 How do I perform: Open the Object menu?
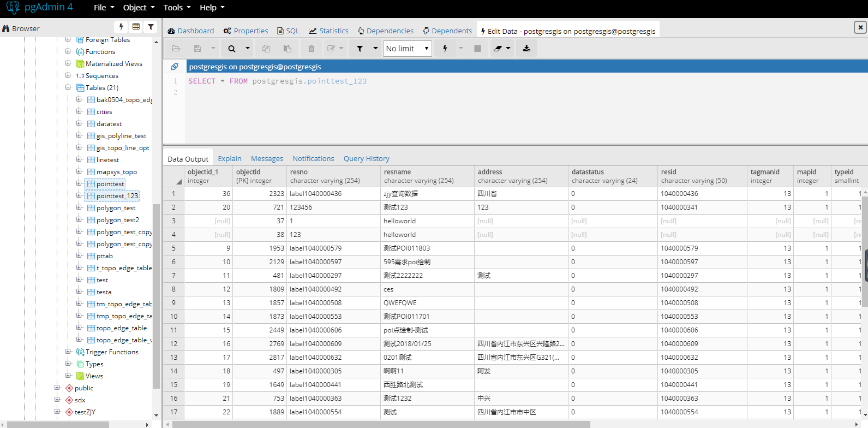coord(139,8)
